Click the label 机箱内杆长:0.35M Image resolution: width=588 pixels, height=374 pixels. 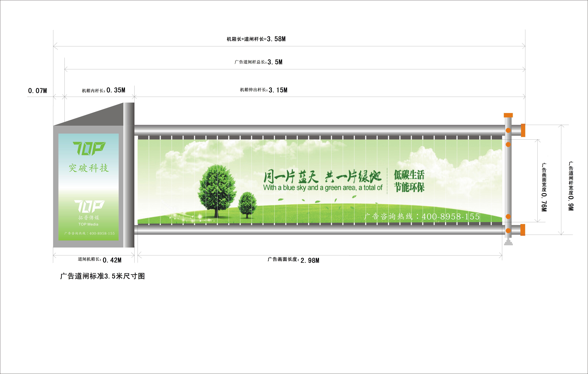[x=104, y=90]
